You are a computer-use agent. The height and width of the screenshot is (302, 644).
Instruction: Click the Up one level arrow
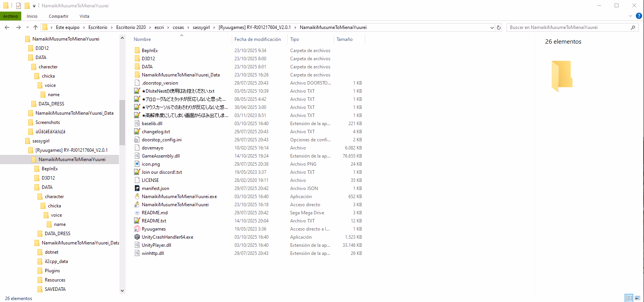[x=36, y=27]
